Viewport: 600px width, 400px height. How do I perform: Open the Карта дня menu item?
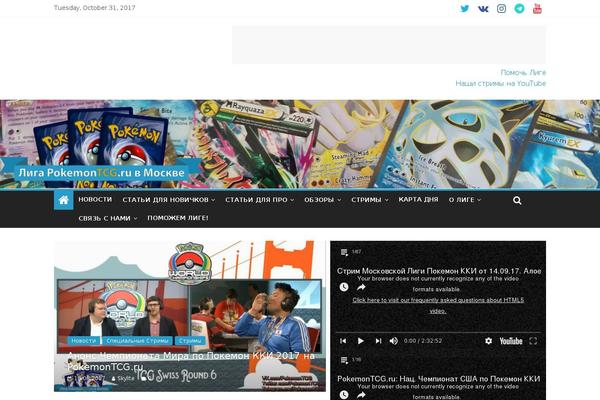point(418,199)
